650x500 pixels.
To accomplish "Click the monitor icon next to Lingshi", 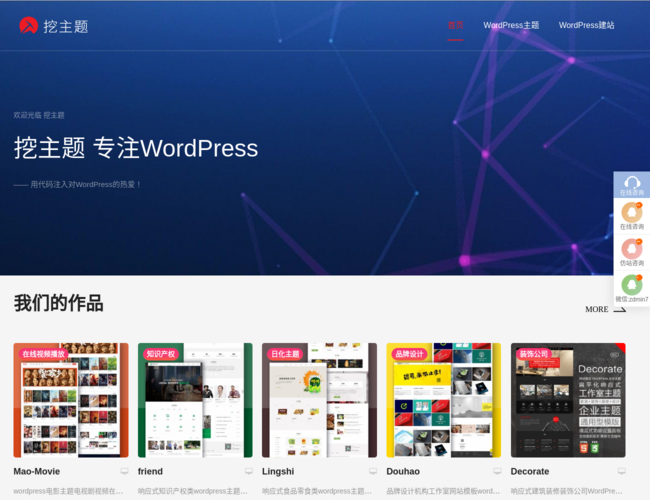I will (x=373, y=471).
